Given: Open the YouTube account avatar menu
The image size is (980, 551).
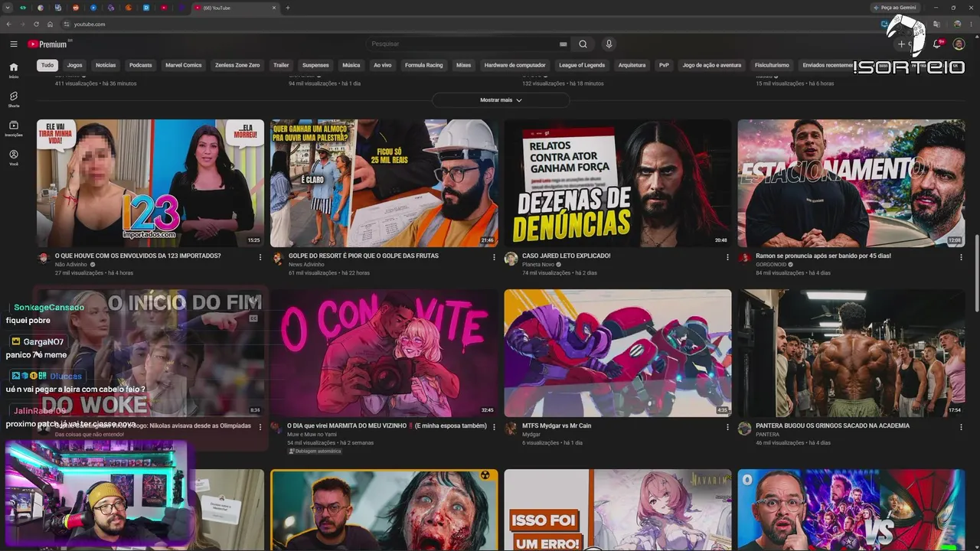Looking at the screenshot, I should [959, 44].
